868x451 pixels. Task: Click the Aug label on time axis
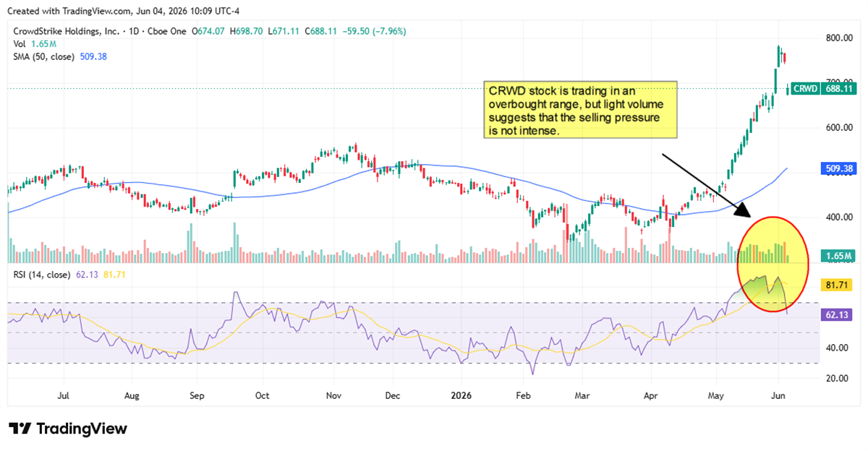pos(130,395)
